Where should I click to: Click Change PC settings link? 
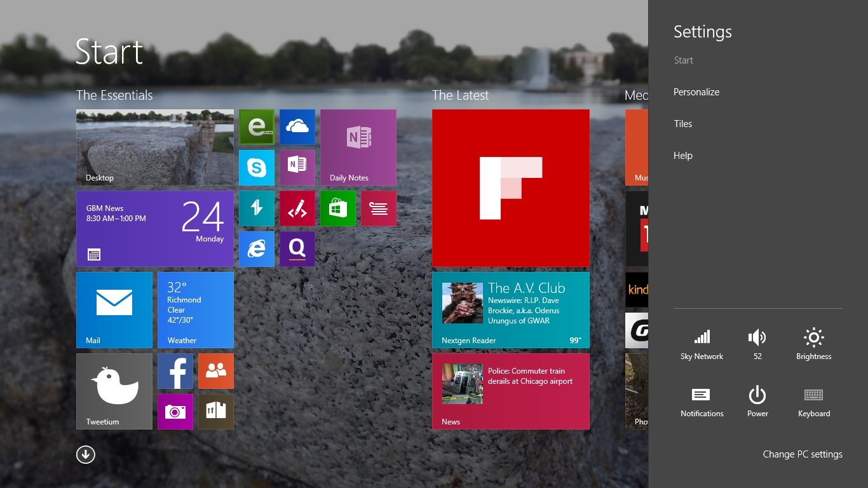803,454
